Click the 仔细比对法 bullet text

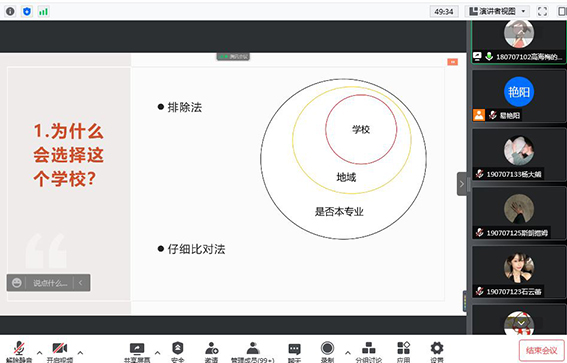tap(196, 249)
